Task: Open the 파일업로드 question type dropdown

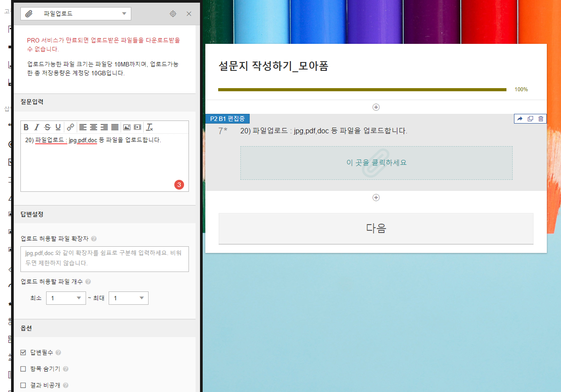Action: pyautogui.click(x=76, y=14)
